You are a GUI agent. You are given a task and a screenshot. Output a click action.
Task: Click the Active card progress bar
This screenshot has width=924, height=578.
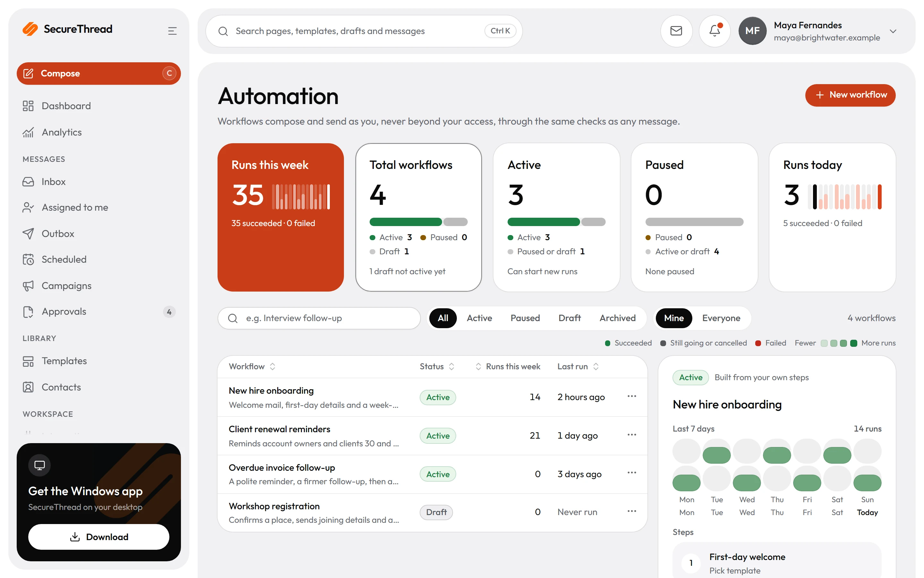pyautogui.click(x=556, y=222)
